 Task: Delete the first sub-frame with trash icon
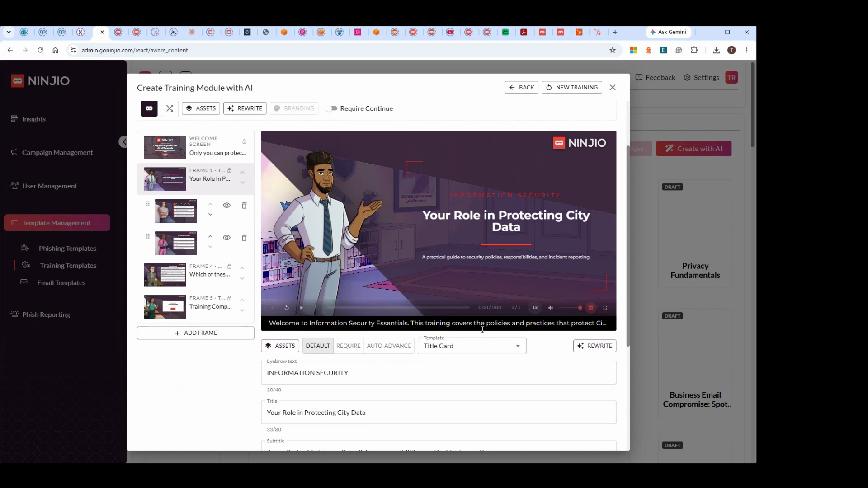click(x=244, y=206)
